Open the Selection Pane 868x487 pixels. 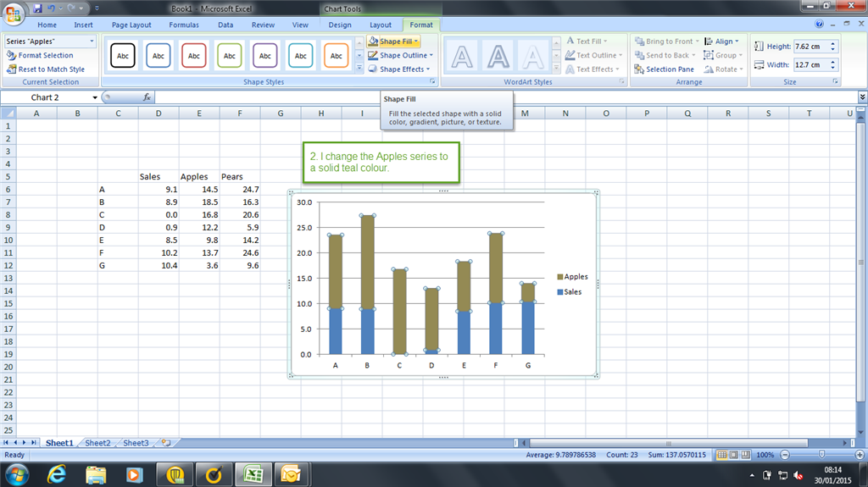pyautogui.click(x=665, y=69)
